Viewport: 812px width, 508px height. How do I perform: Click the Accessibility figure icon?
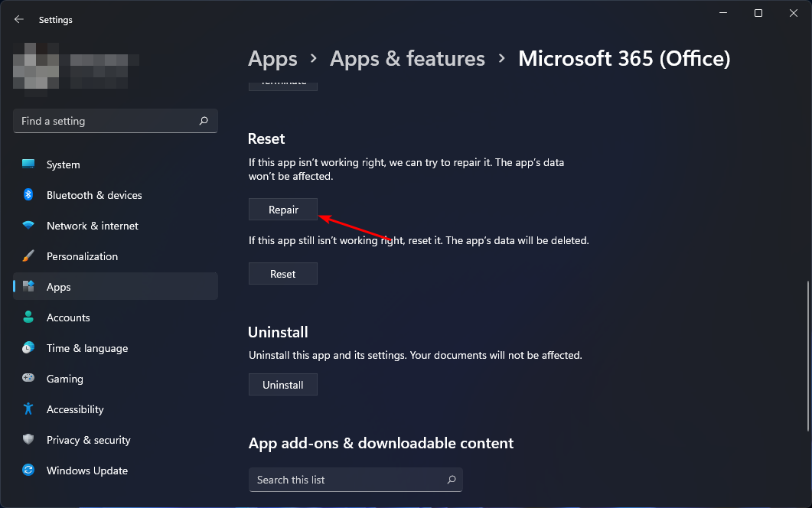(x=28, y=409)
